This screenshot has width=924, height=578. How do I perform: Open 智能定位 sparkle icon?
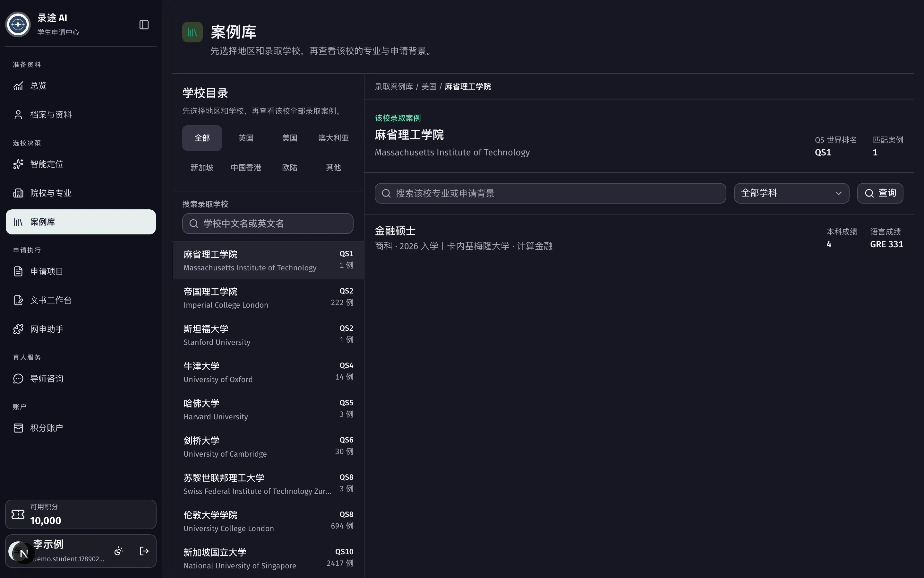coord(18,164)
